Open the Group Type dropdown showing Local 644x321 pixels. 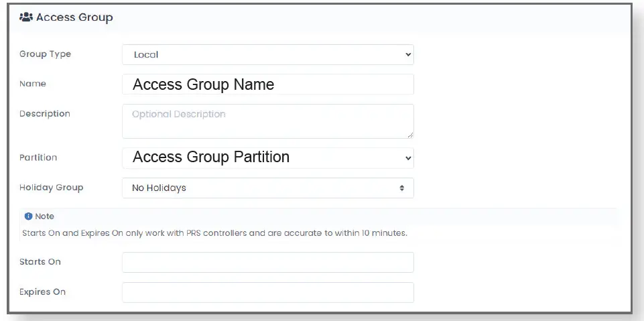(267, 55)
